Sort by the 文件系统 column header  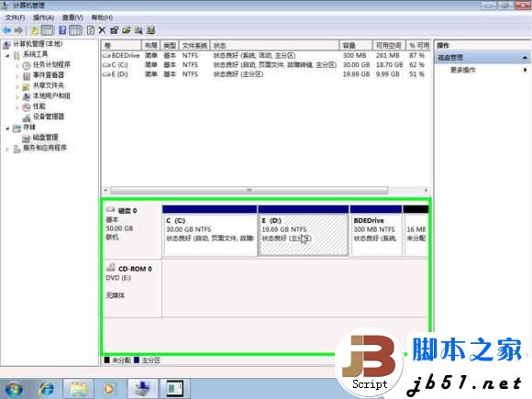point(194,46)
